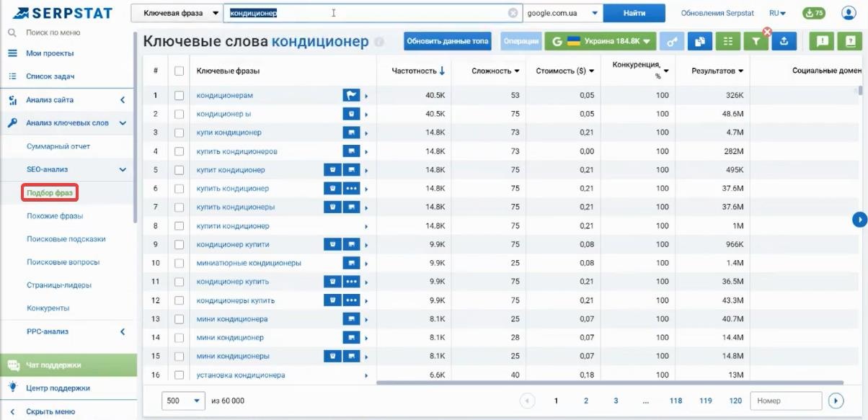Check the box for купить кондиционеров row

(179, 151)
